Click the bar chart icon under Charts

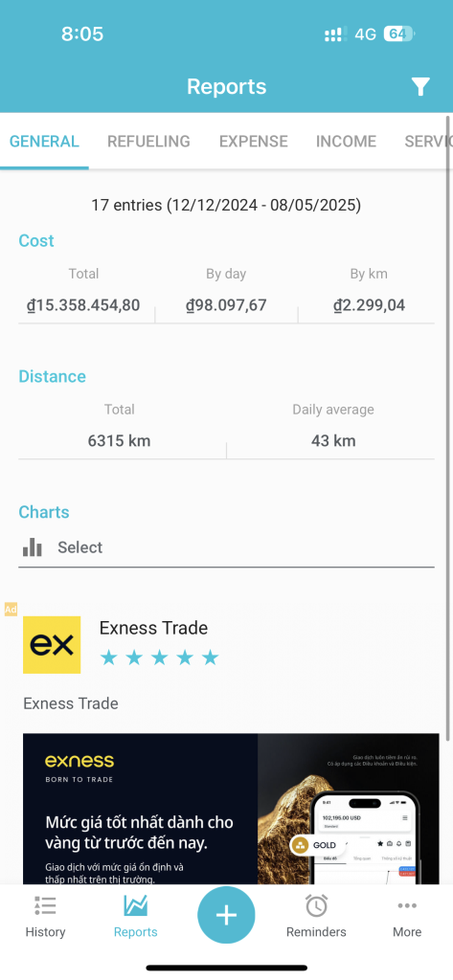(x=32, y=547)
